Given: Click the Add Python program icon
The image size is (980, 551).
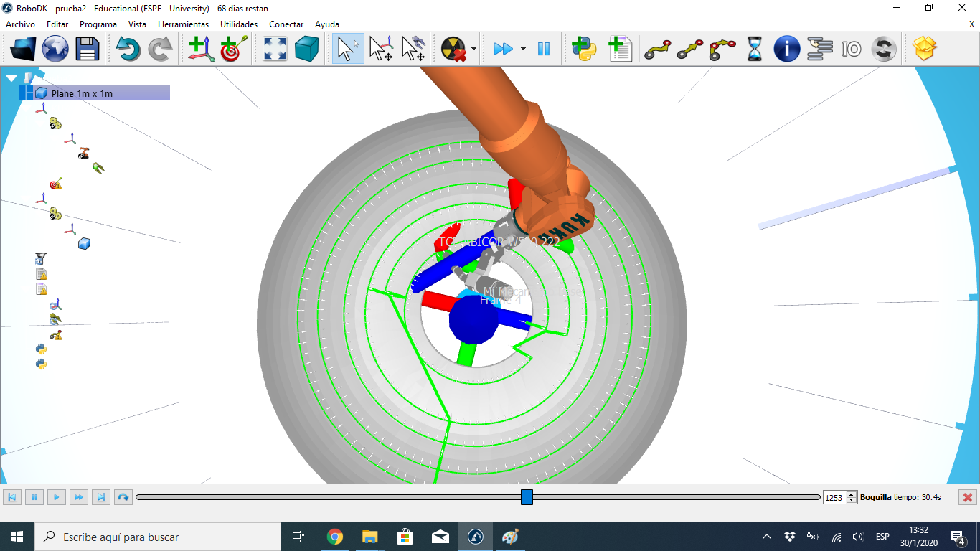Looking at the screenshot, I should pos(584,49).
